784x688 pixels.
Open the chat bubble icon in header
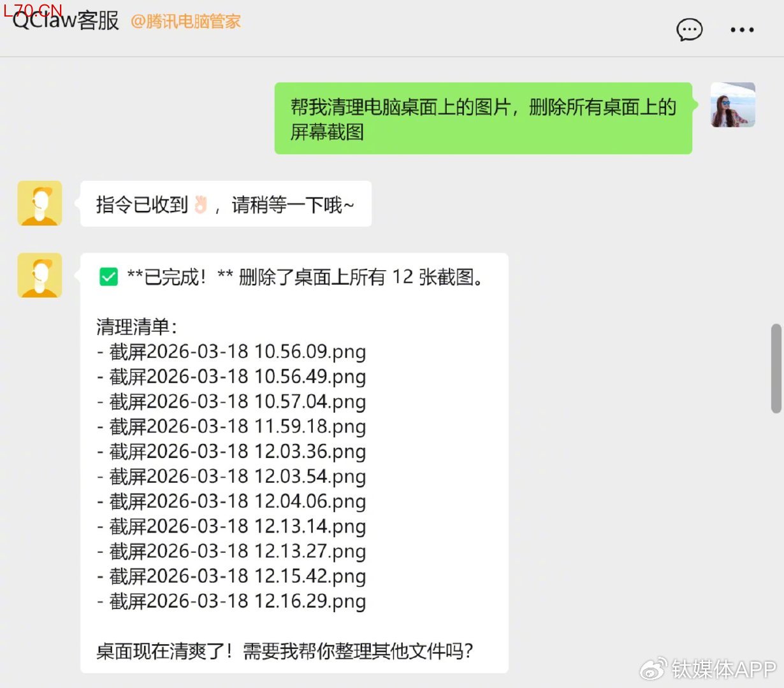click(x=689, y=30)
